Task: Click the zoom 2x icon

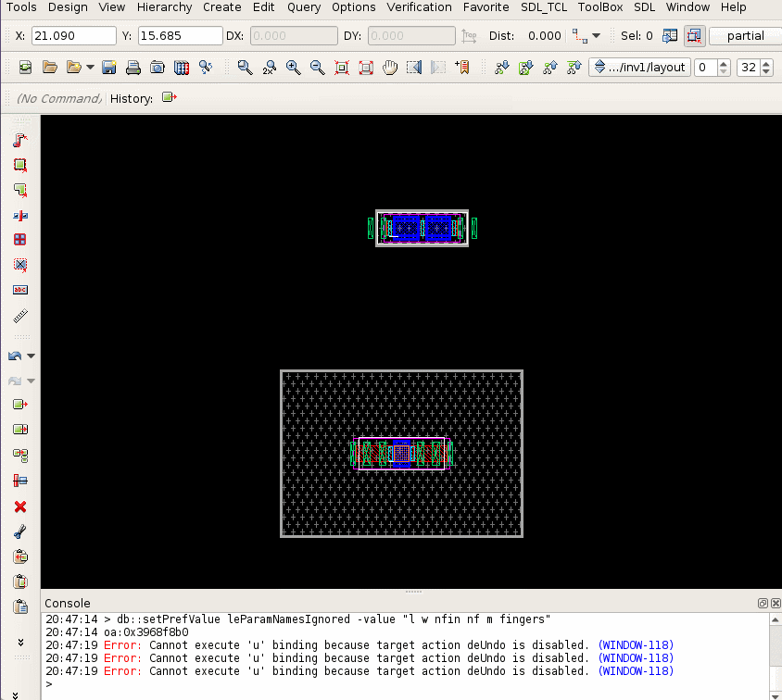Action: (270, 68)
